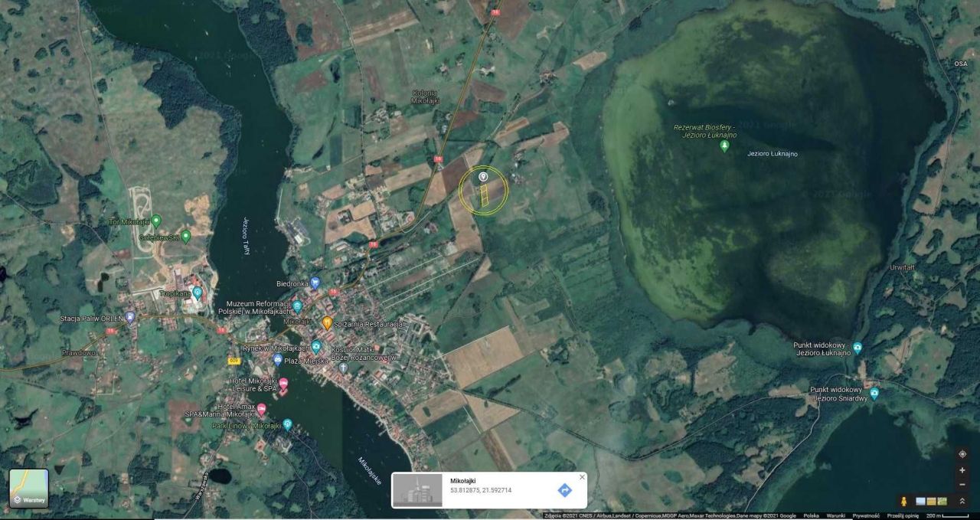
Task: Click the Hotel Amax SPA&Marina marker
Action: tap(262, 410)
